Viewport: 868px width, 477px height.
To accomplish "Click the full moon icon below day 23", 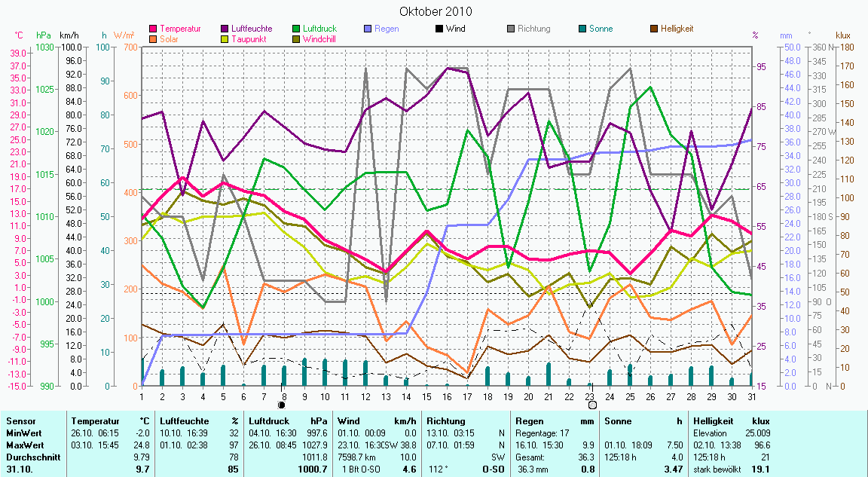I will [x=592, y=405].
